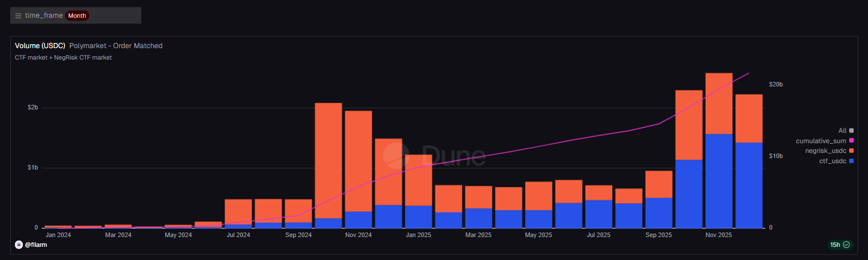This screenshot has width=868, height=260.
Task: Click the $20b right axis label
Action: [775, 84]
